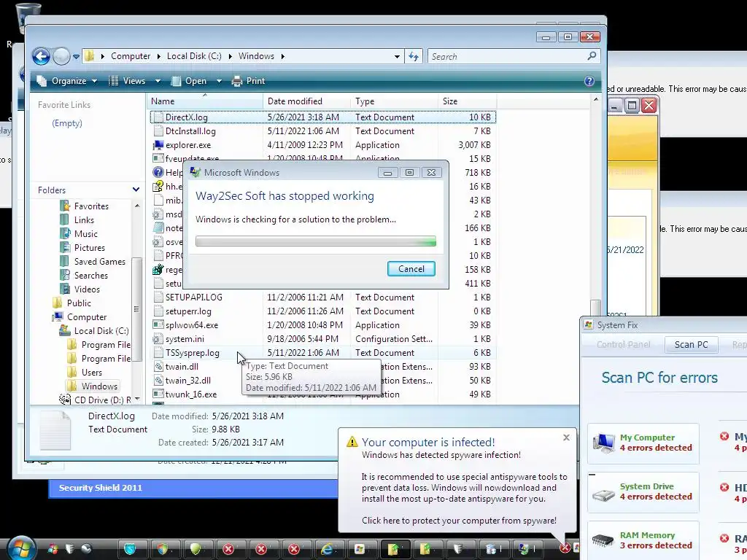Viewport: 747px width, 560px height.
Task: Click the My Computer errors icon in System Fix
Action: pos(603,443)
